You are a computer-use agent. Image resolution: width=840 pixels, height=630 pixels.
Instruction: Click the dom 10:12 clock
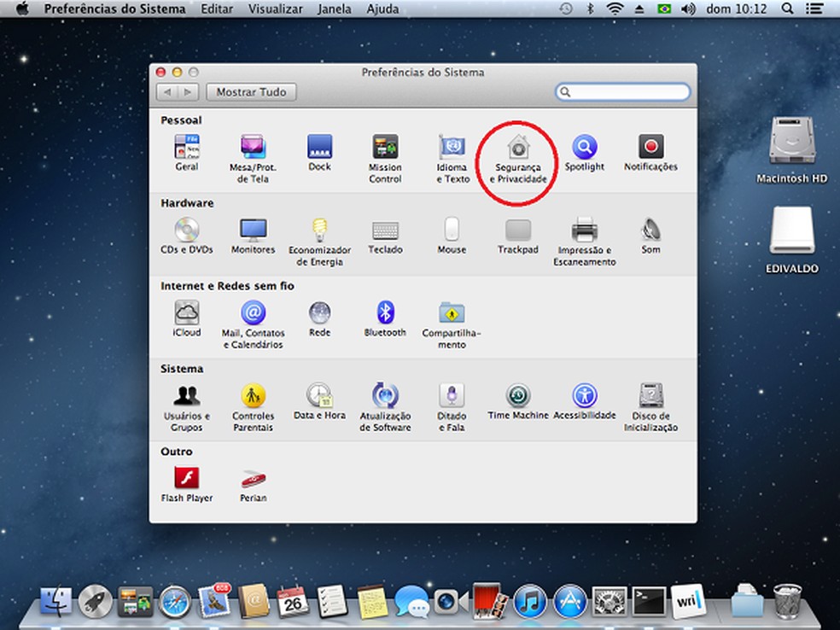[x=736, y=9]
